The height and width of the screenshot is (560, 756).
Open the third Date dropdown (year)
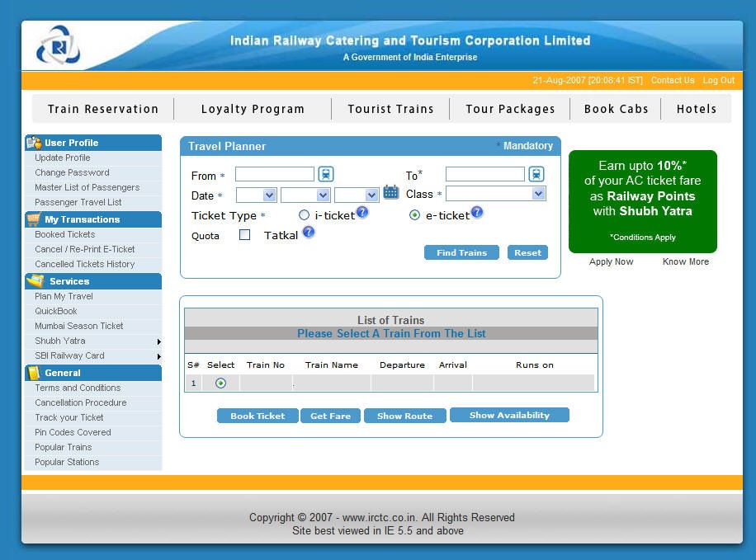coord(357,195)
